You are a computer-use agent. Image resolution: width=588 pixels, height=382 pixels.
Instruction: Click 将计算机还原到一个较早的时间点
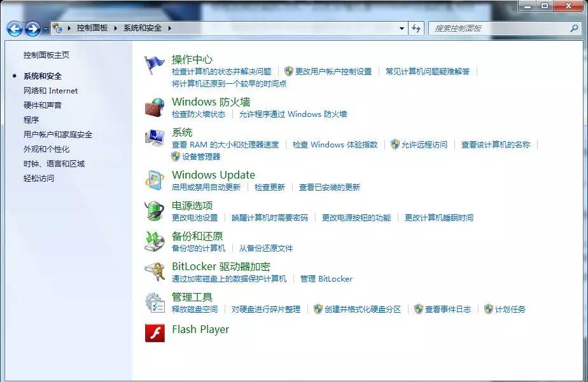tap(229, 83)
